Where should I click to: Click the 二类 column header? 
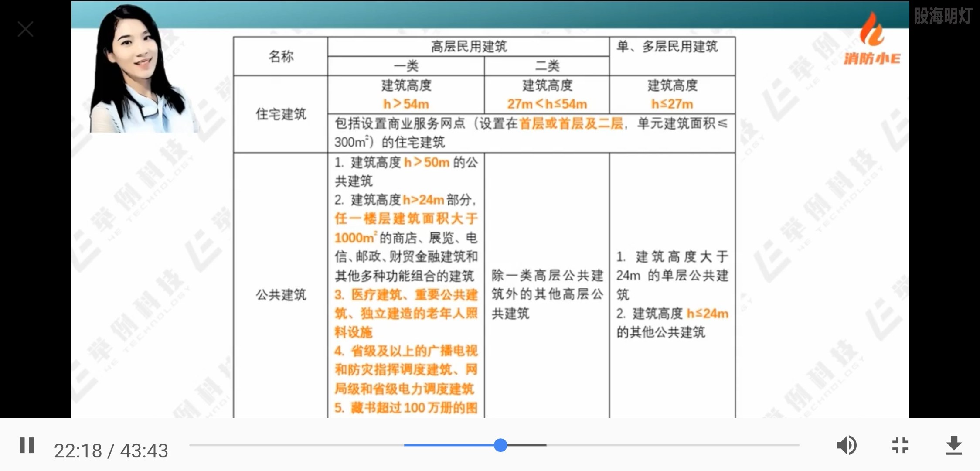(x=547, y=66)
